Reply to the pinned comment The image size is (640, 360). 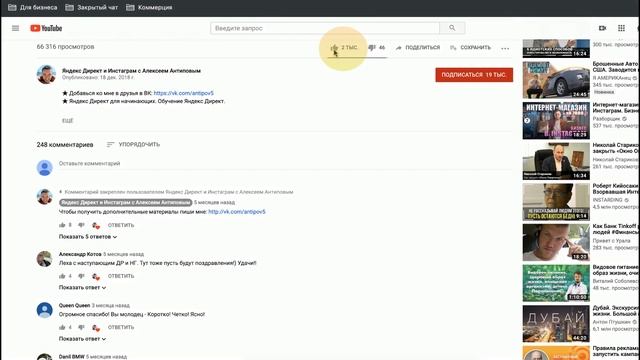tap(121, 225)
